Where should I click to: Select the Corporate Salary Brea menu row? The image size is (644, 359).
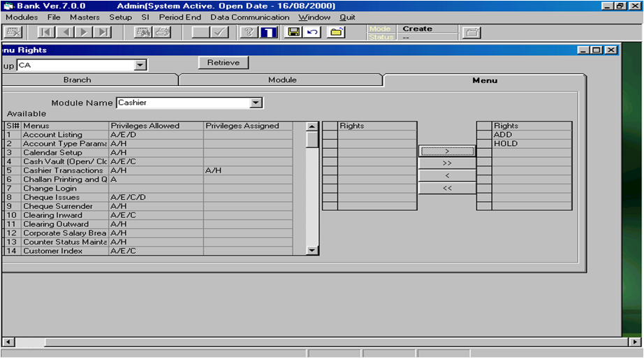149,233
